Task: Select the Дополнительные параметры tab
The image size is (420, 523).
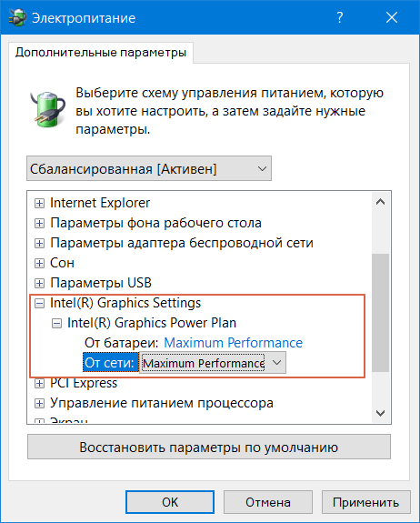Action: [101, 53]
